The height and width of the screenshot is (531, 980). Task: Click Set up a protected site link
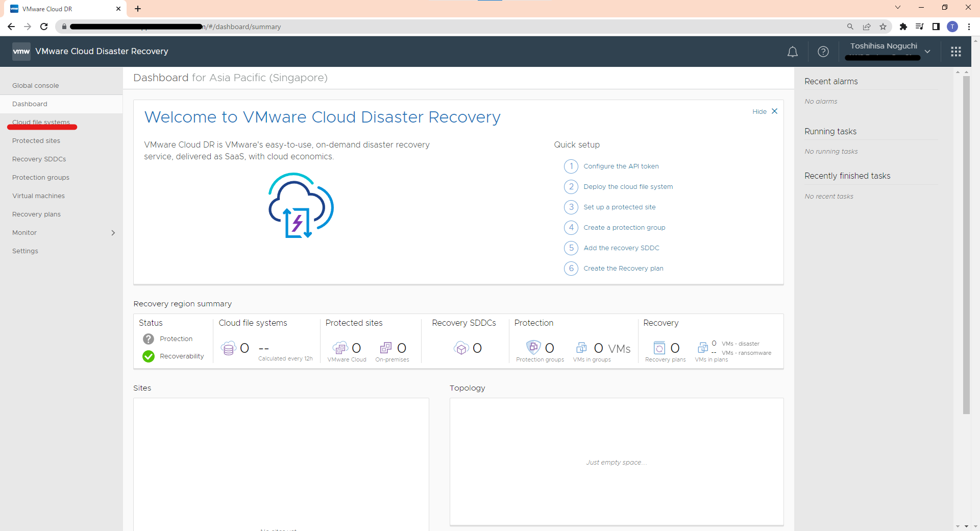(620, 207)
